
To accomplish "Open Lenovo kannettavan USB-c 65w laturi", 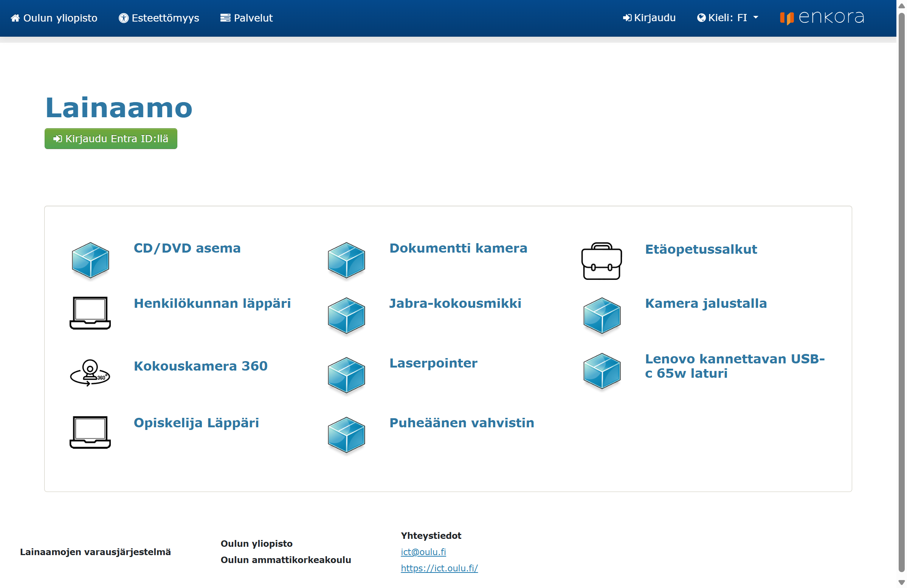I will pyautogui.click(x=734, y=366).
